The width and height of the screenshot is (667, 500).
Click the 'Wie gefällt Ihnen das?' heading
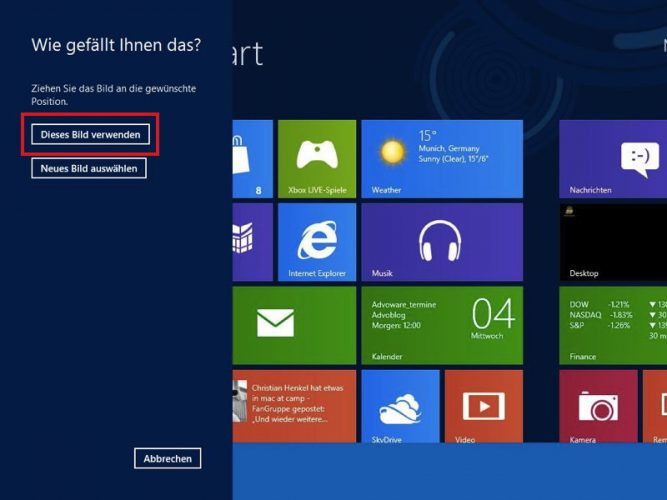coord(116,45)
